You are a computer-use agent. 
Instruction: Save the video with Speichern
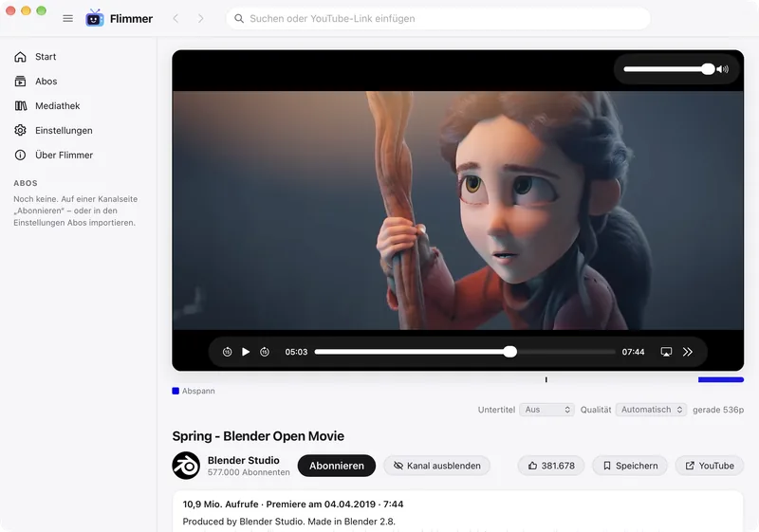[630, 466]
